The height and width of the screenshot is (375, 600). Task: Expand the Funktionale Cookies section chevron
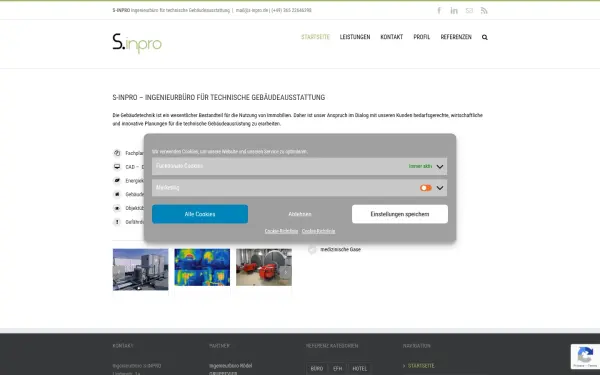tap(440, 166)
